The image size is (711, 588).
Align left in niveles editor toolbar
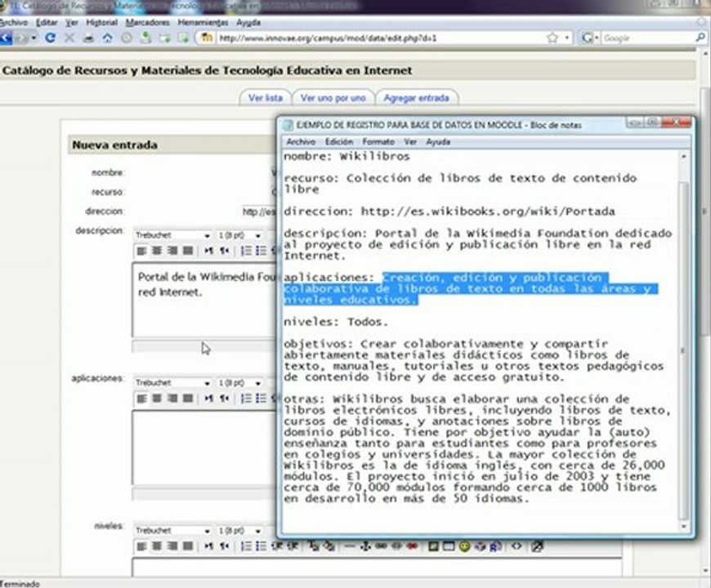pos(142,546)
